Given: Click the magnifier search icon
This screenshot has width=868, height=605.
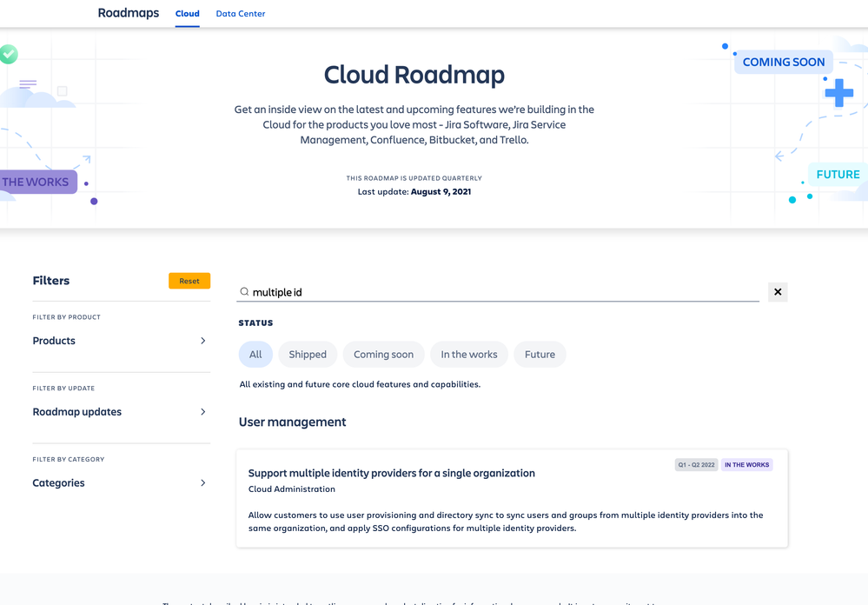Looking at the screenshot, I should pyautogui.click(x=244, y=291).
